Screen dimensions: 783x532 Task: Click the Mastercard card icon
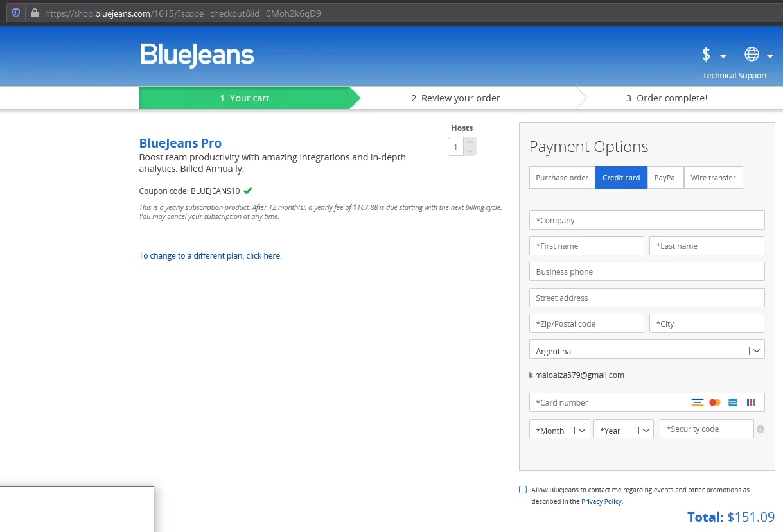715,402
